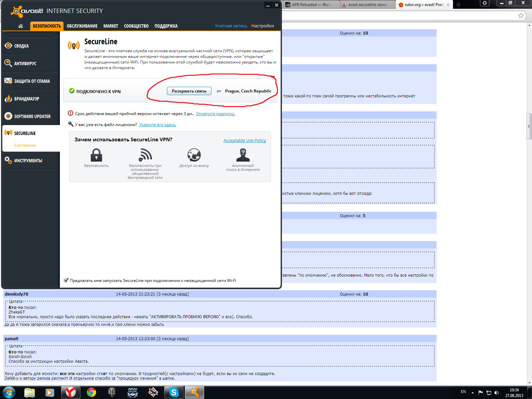Open Windows Explorer from the taskbar
This screenshot has height=399, width=532.
click(x=30, y=393)
